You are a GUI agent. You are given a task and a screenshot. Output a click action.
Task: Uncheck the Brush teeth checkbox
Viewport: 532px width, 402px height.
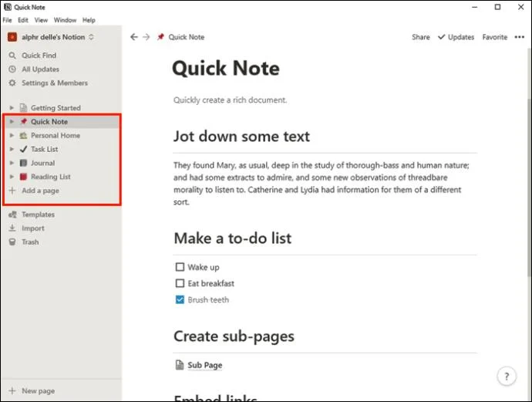coord(180,300)
